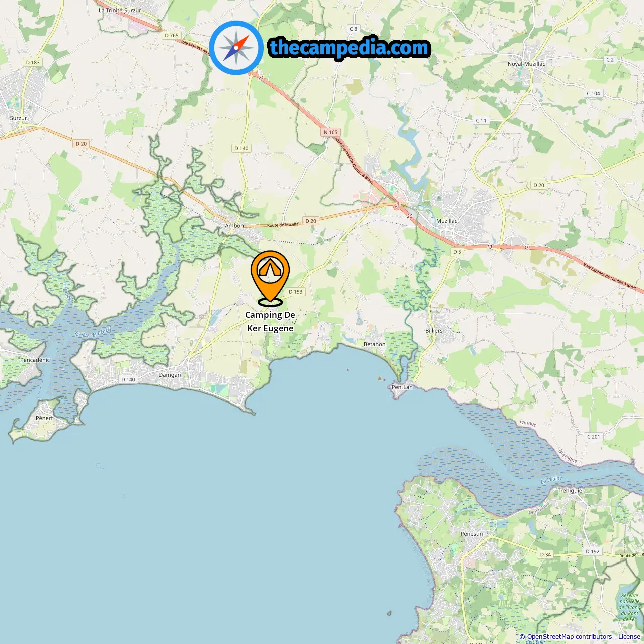Click the Pen Lan point label
Image resolution: width=644 pixels, height=644 pixels.
402,387
